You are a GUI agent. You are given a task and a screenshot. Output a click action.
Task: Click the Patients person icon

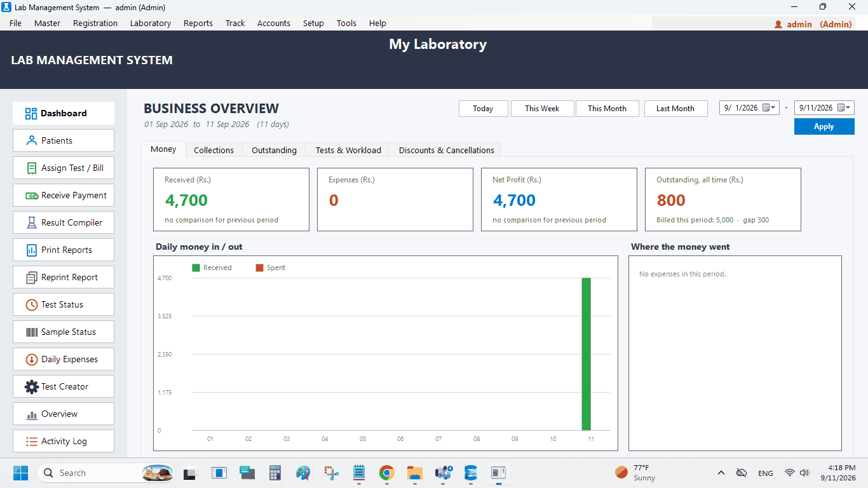click(31, 140)
